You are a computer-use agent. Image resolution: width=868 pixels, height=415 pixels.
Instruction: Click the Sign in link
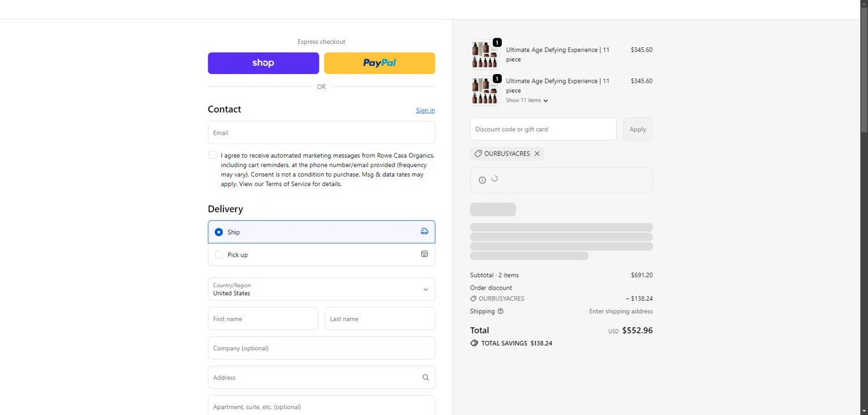click(x=425, y=110)
